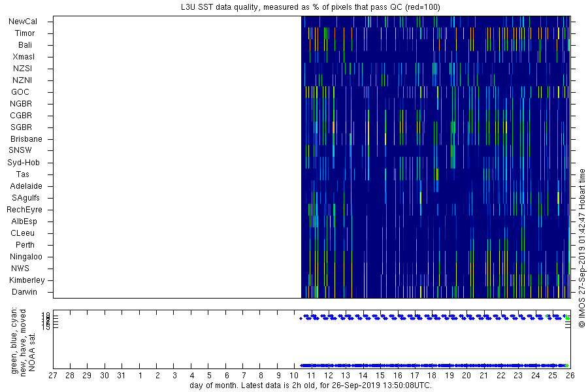This screenshot has width=588, height=392.
Task: Click the NZNI row label
Action: 22,80
